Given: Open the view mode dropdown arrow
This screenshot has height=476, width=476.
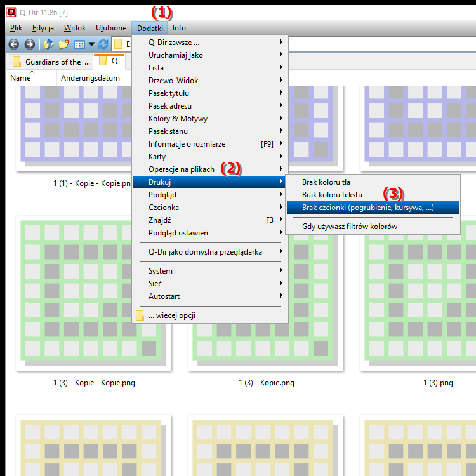Looking at the screenshot, I should [x=91, y=44].
